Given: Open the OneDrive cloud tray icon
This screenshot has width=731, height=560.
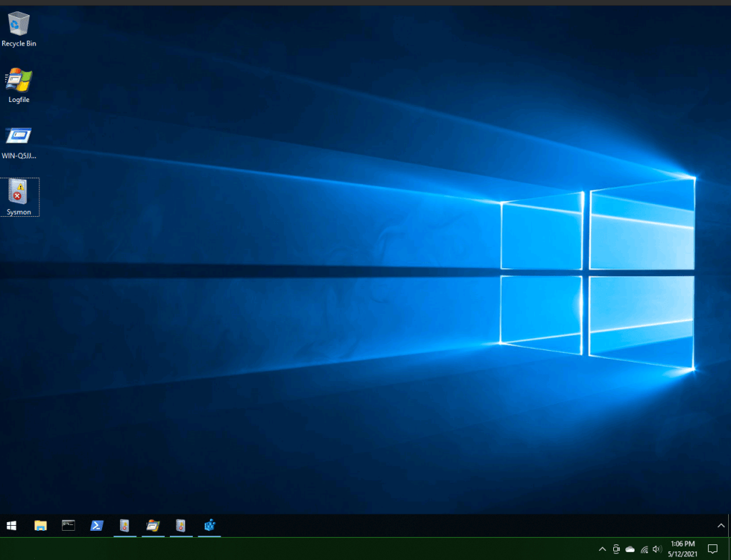Looking at the screenshot, I should click(630, 549).
